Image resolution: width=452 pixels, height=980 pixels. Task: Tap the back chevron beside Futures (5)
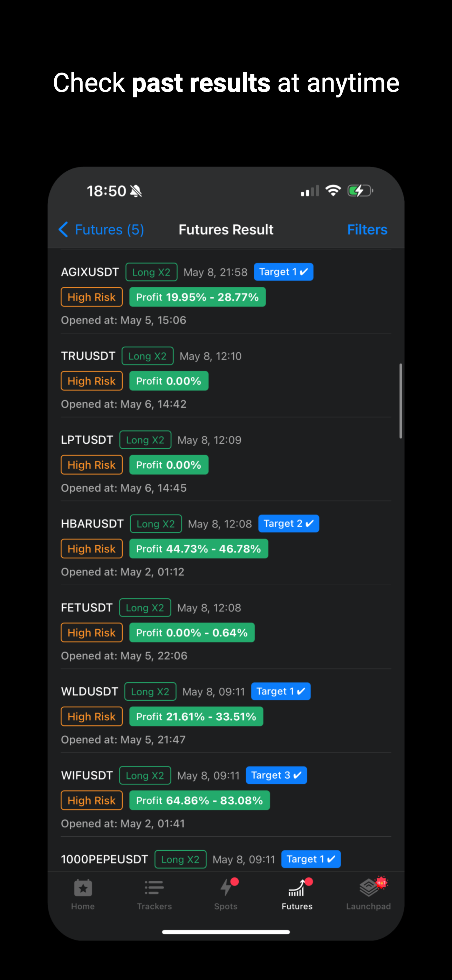click(x=63, y=229)
